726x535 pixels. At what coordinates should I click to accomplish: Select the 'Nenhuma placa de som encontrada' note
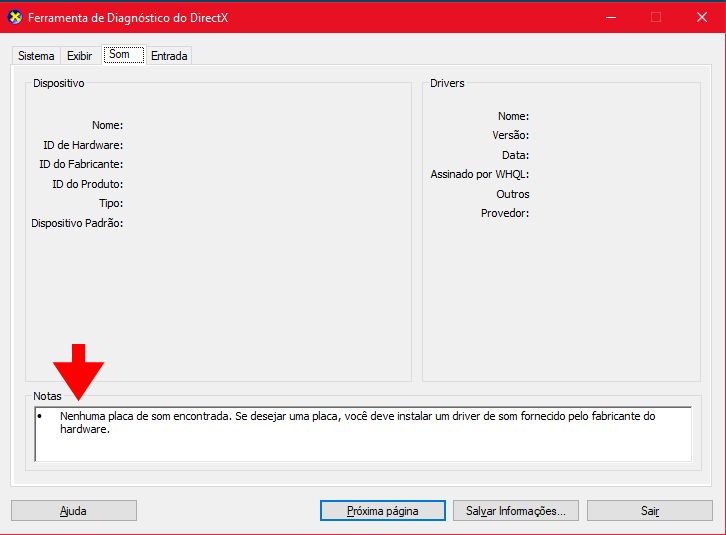pos(357,422)
